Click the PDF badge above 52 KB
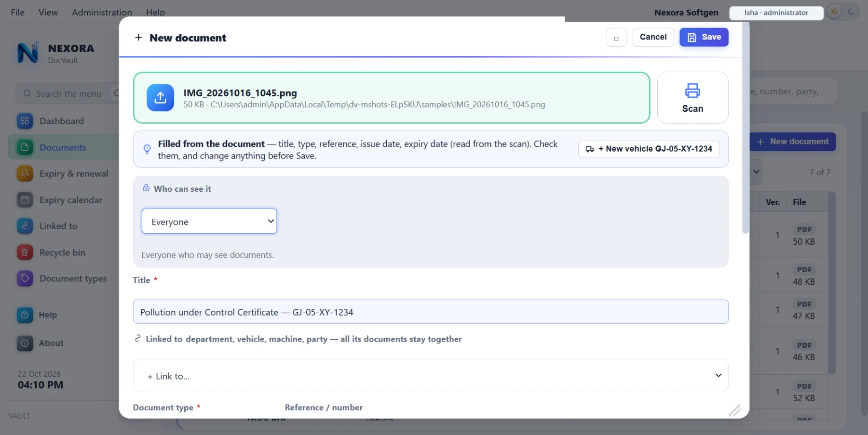Image resolution: width=868 pixels, height=435 pixels. tap(804, 386)
